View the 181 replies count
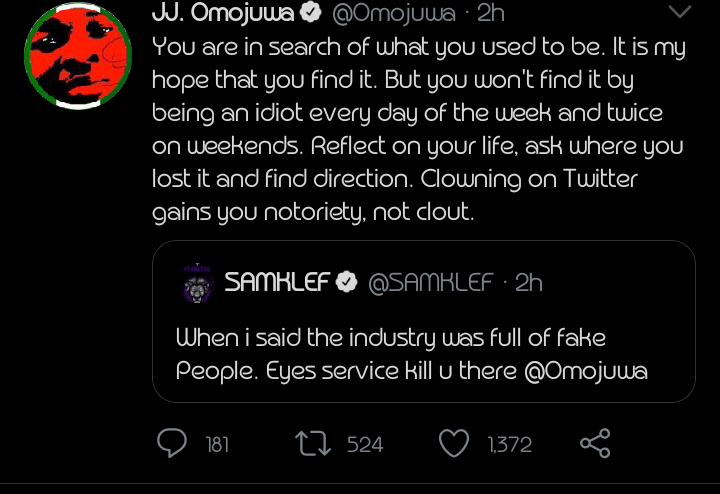This screenshot has width=720, height=494. [x=217, y=444]
